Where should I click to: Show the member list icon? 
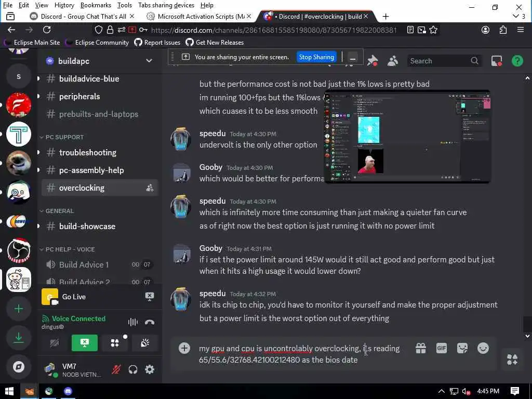[393, 61]
